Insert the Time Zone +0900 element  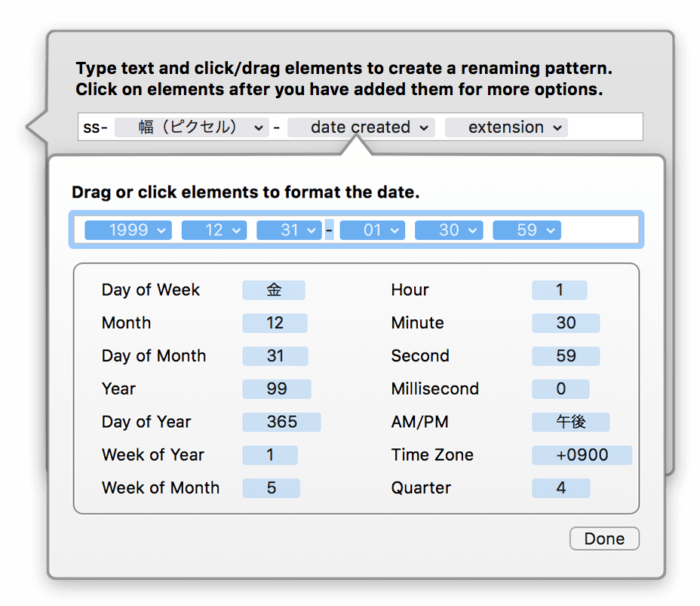pos(582,455)
